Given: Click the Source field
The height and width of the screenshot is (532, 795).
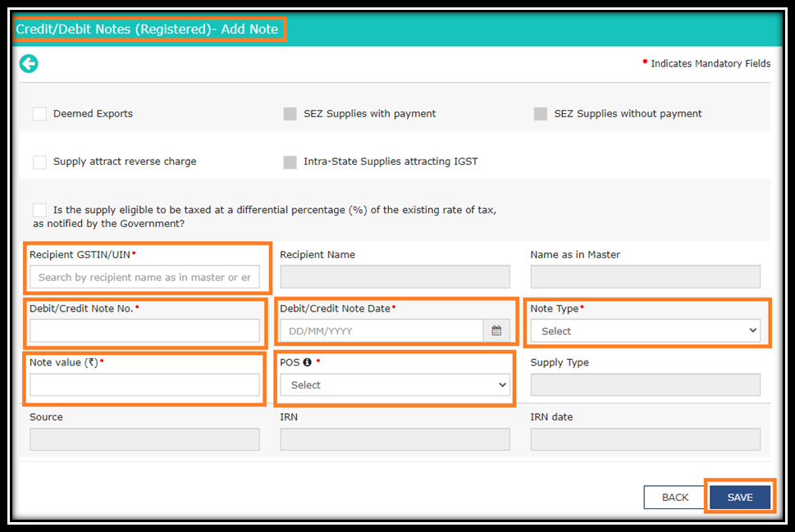Looking at the screenshot, I should coord(144,439).
